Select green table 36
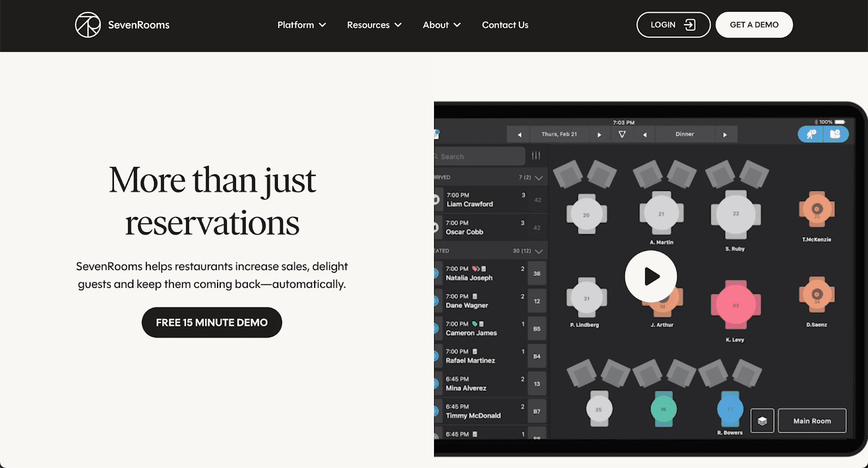The width and height of the screenshot is (868, 468). coord(663,409)
